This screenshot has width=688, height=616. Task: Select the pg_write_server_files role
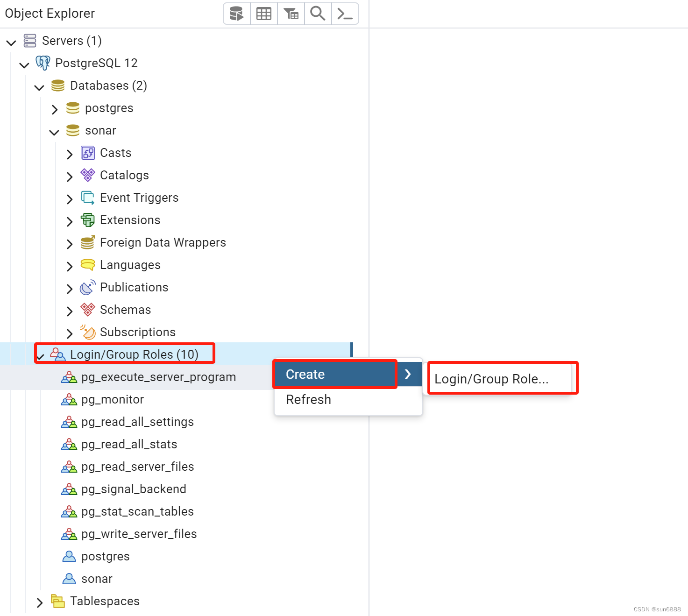pyautogui.click(x=139, y=534)
